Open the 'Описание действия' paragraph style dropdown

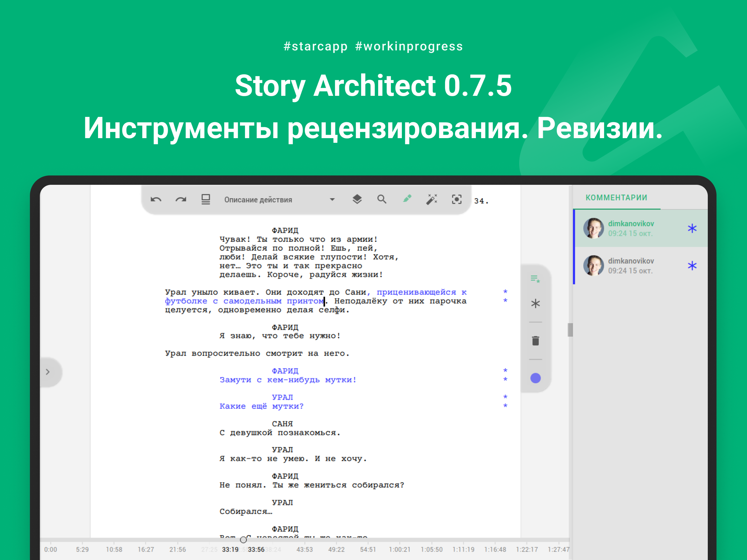[x=279, y=199]
